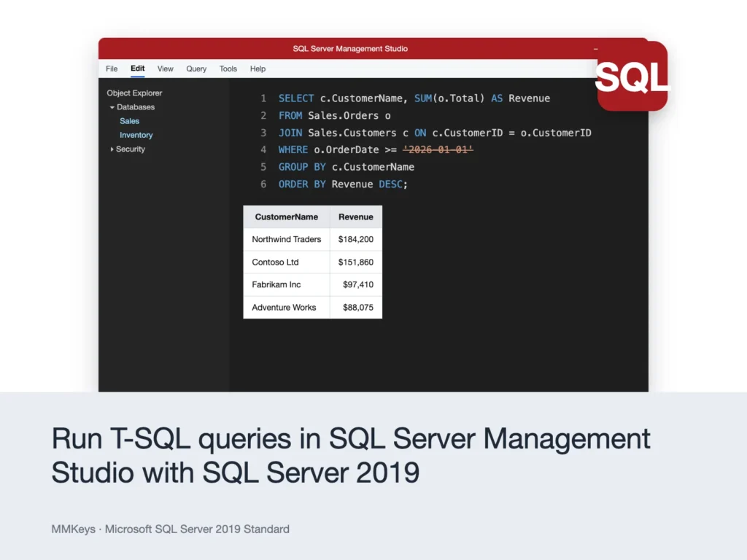Minimize the SQL Server Management Studio window
This screenshot has height=560, width=747.
coord(595,49)
